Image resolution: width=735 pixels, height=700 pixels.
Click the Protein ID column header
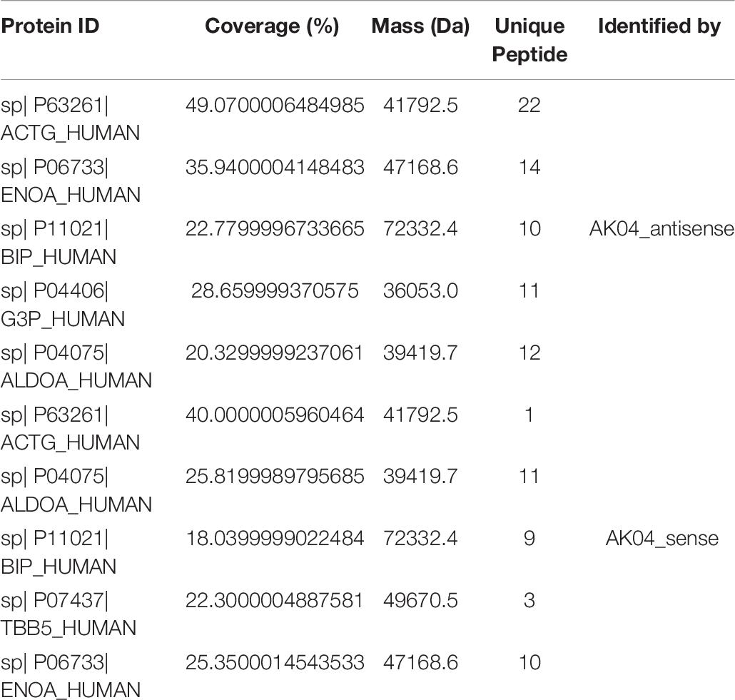pos(50,26)
